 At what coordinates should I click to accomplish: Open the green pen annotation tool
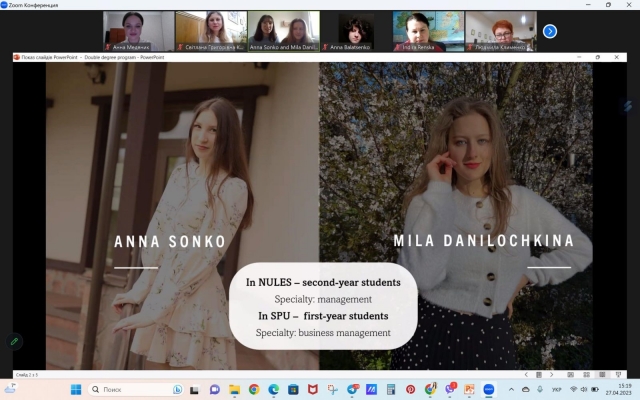pos(14,341)
